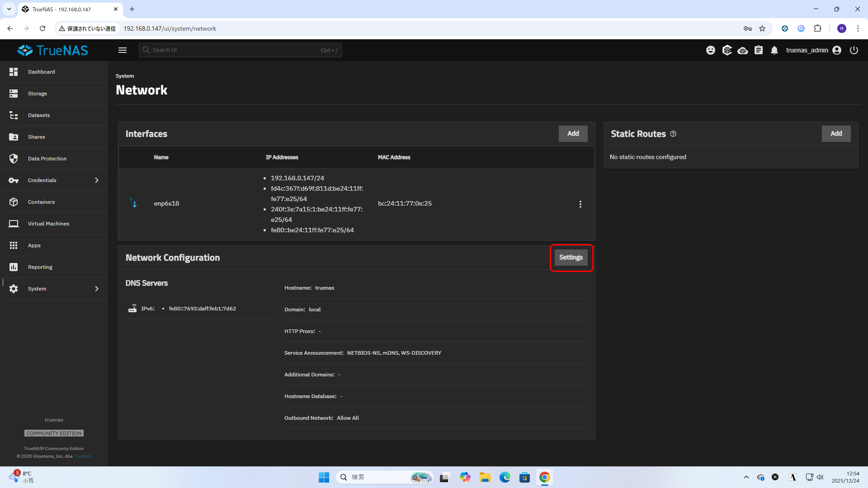868x488 pixels.
Task: Open the alerts bell icon
Action: click(774, 50)
